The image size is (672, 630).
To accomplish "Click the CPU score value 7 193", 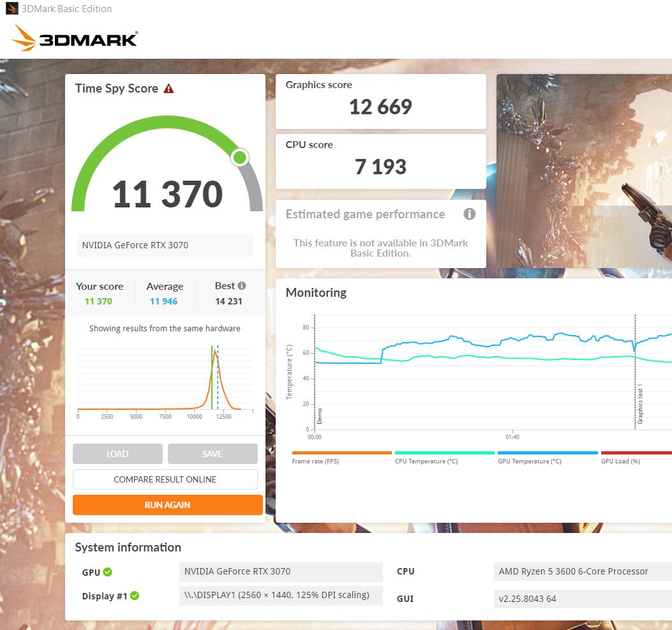I will [380, 167].
